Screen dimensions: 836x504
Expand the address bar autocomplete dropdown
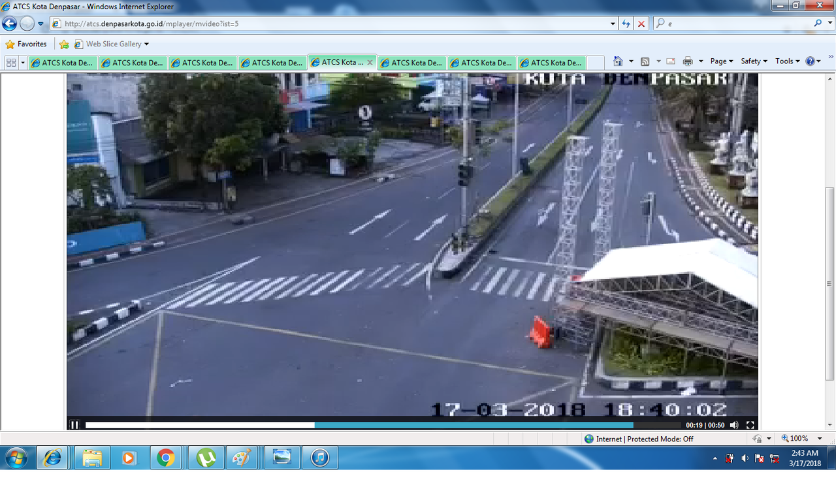pos(613,24)
